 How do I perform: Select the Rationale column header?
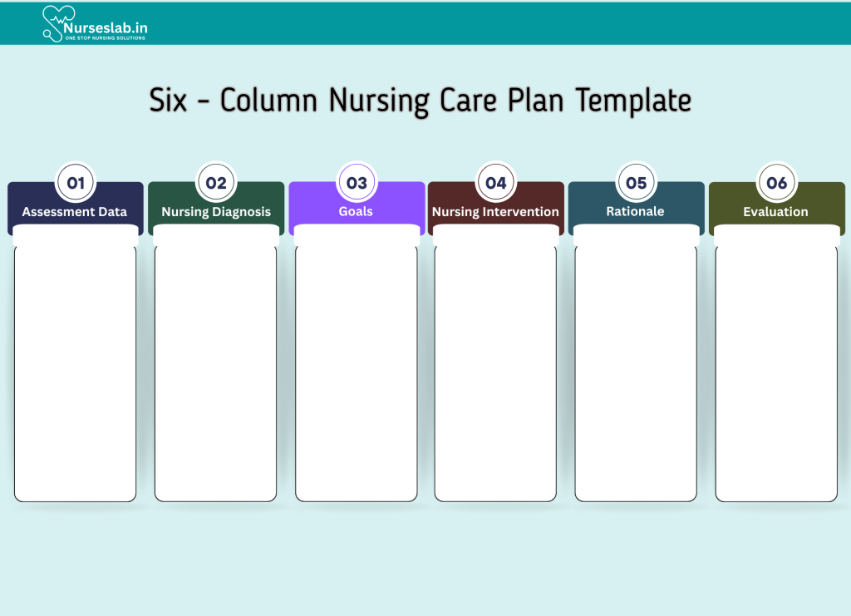[x=636, y=212]
